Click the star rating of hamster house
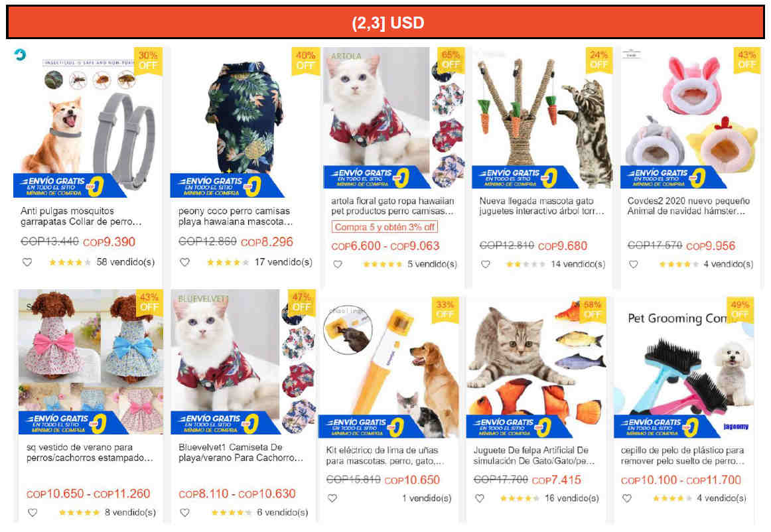 (679, 265)
